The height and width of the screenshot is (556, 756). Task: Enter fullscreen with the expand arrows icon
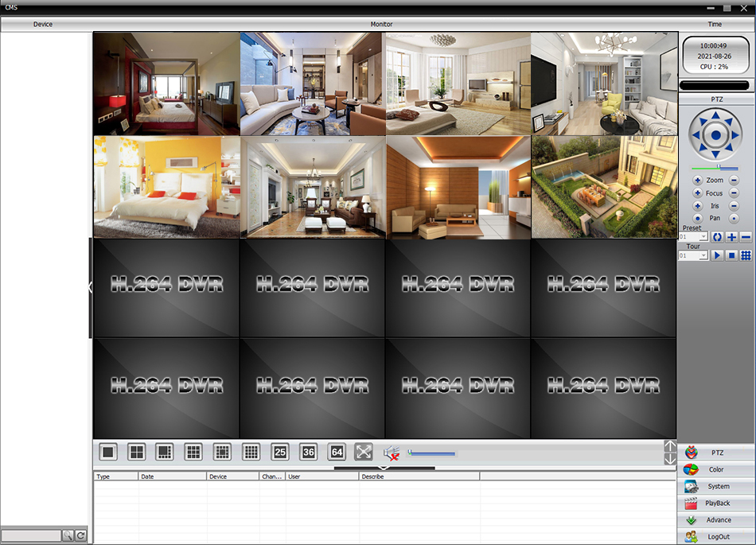click(363, 452)
